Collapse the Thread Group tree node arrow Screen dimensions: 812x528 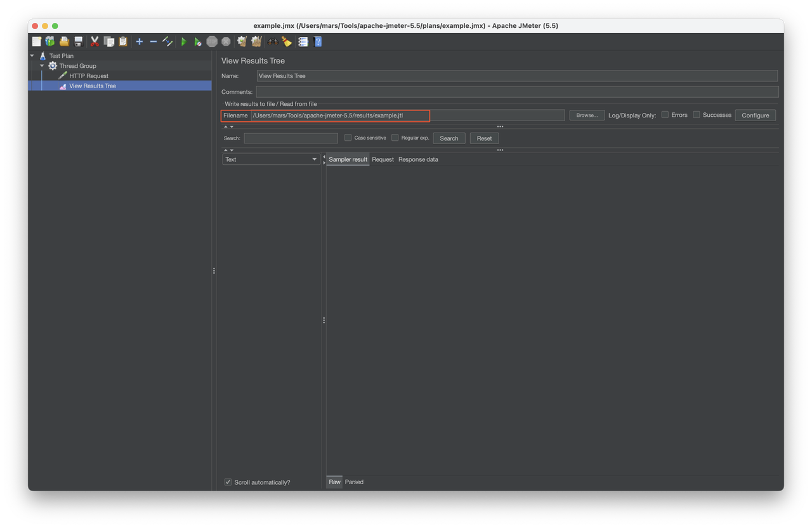click(x=42, y=66)
